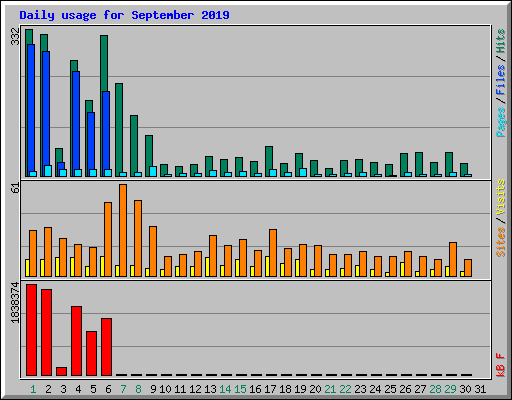
Task: Click day label "9" on the x-axis
Action: [153, 389]
